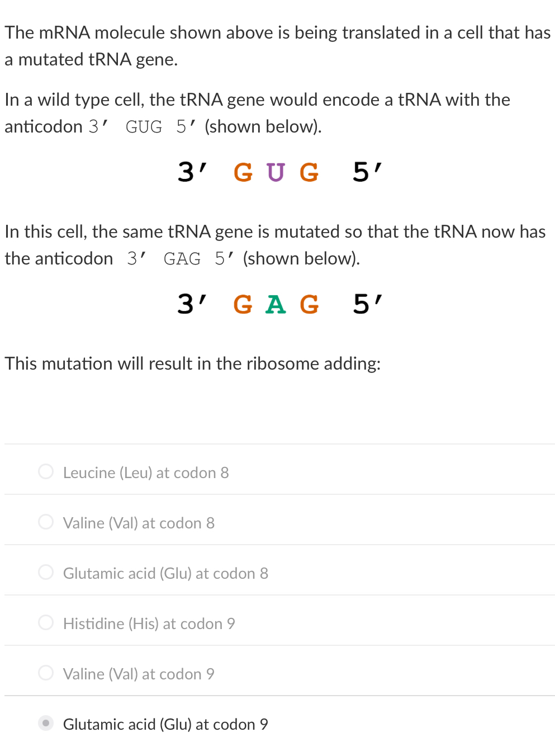Image resolution: width=555 pixels, height=756 pixels.
Task: Click the Histidine (His) at codon 9 text
Action: point(149,623)
